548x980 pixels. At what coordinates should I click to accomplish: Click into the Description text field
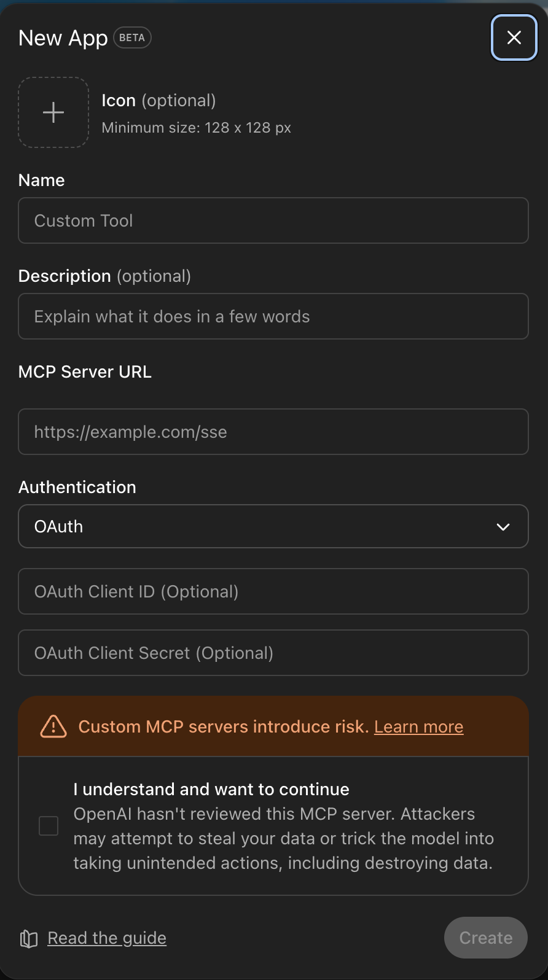pos(273,316)
